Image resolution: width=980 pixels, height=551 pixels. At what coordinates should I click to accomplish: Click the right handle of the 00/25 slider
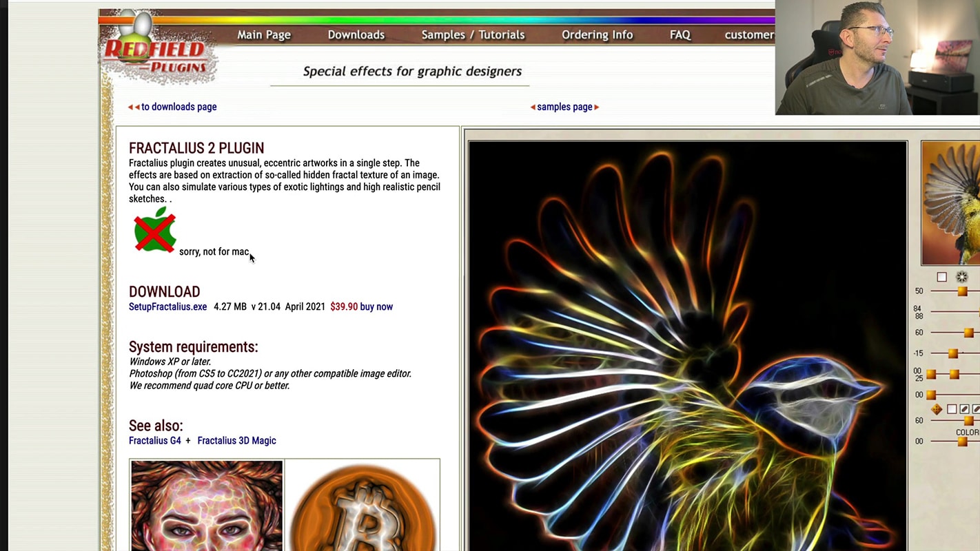point(954,374)
